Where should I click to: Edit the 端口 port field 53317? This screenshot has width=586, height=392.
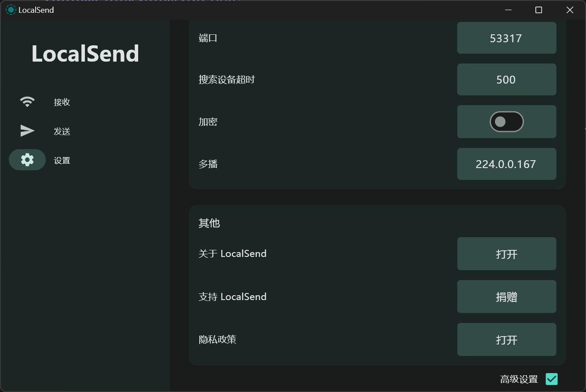[506, 38]
